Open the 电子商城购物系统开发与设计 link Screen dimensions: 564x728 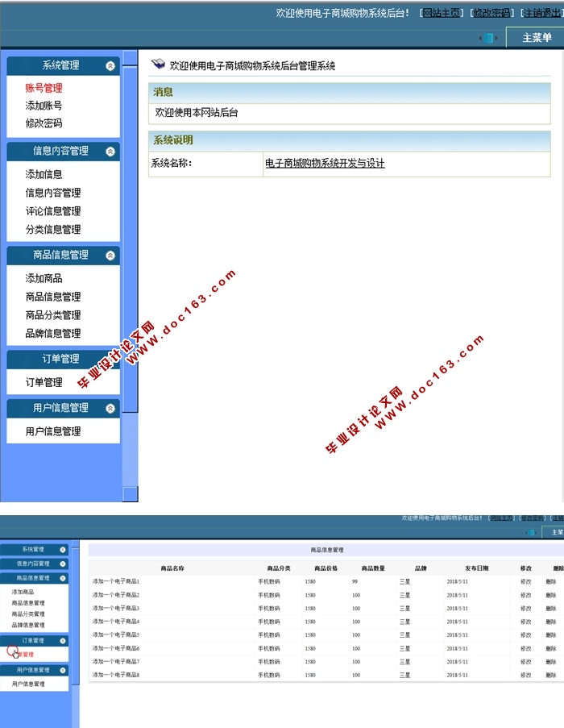[325, 163]
